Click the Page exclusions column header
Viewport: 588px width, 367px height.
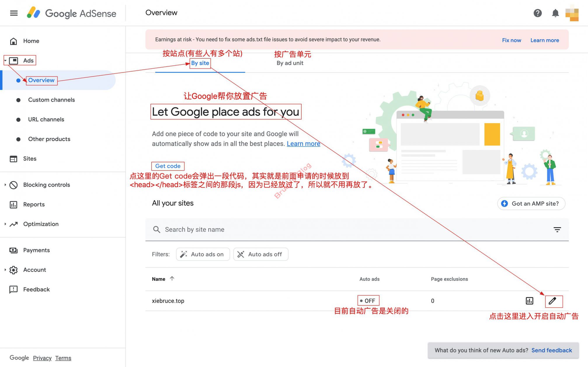[x=449, y=279]
